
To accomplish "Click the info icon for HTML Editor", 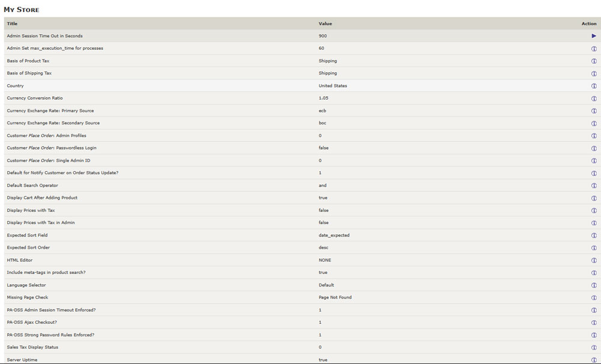I will click(593, 260).
